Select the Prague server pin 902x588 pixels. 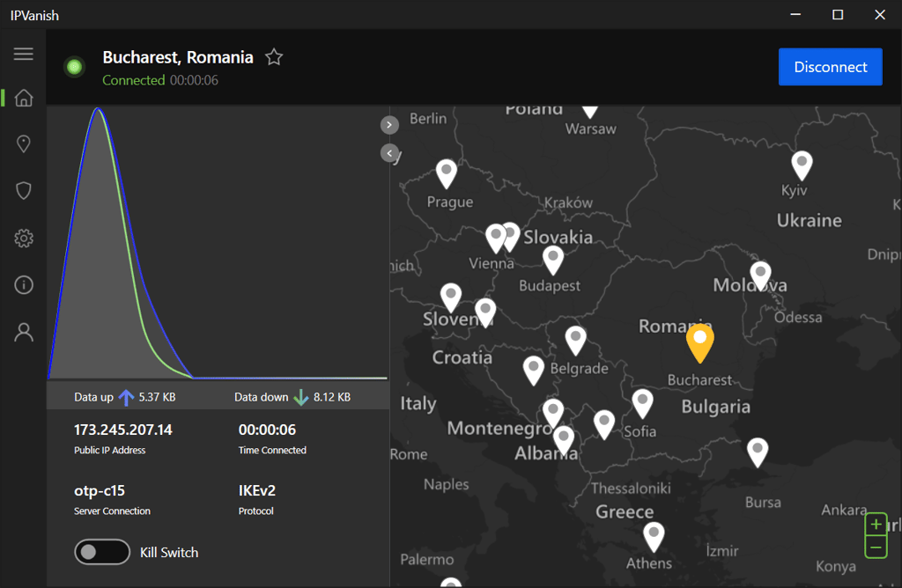pyautogui.click(x=447, y=173)
